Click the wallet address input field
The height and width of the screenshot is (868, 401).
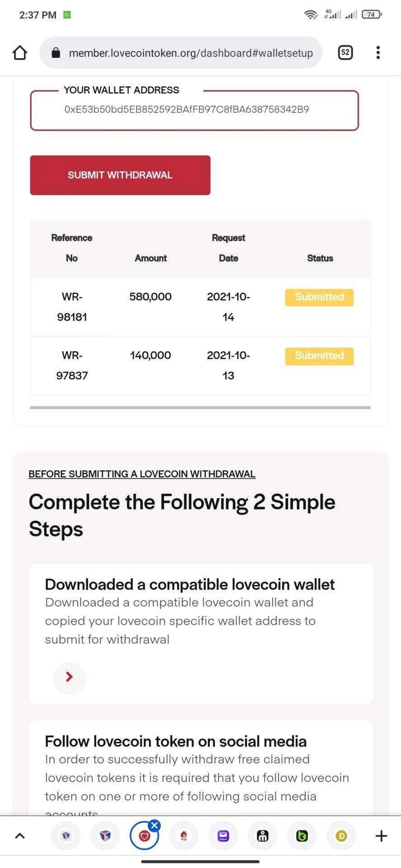pyautogui.click(x=194, y=111)
